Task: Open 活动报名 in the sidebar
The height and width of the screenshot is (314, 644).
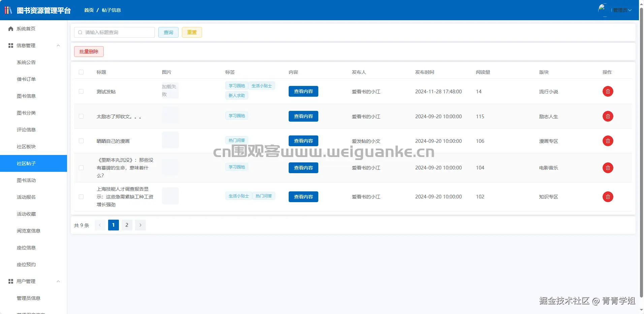Action: pyautogui.click(x=34, y=197)
